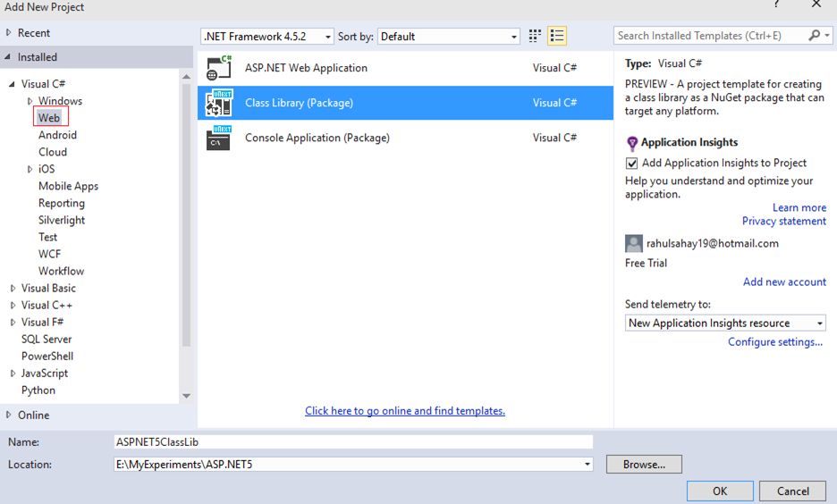Click the account avatar icon
837x504 pixels.
pos(634,243)
